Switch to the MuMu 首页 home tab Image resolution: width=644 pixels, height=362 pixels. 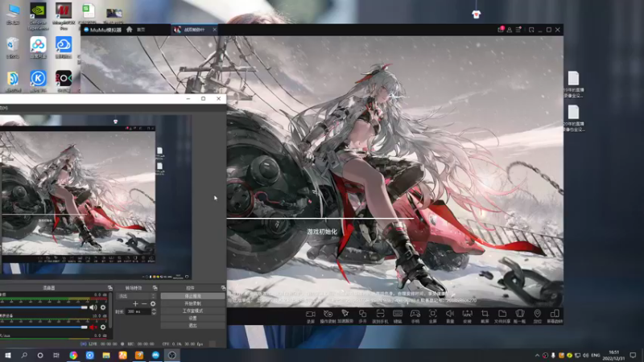pyautogui.click(x=141, y=30)
